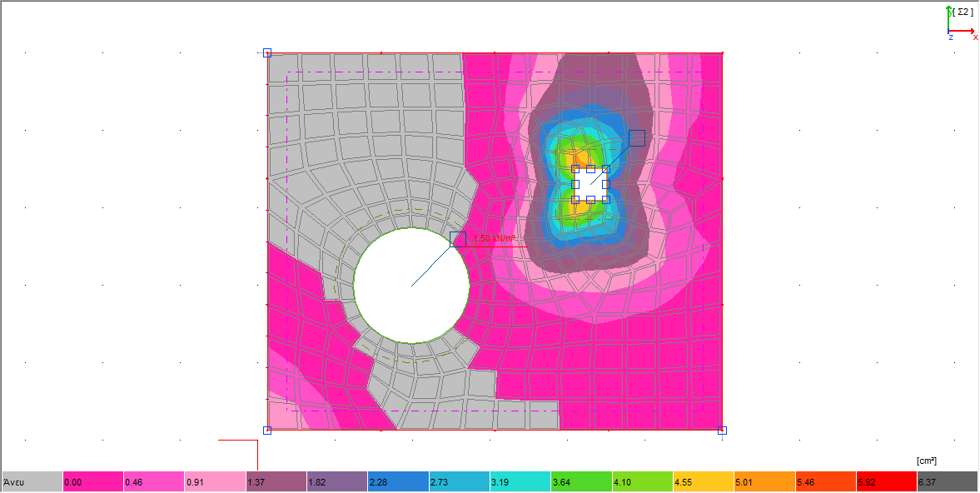Click the leader marker square above the column
The height and width of the screenshot is (493, 980).
coord(637,138)
